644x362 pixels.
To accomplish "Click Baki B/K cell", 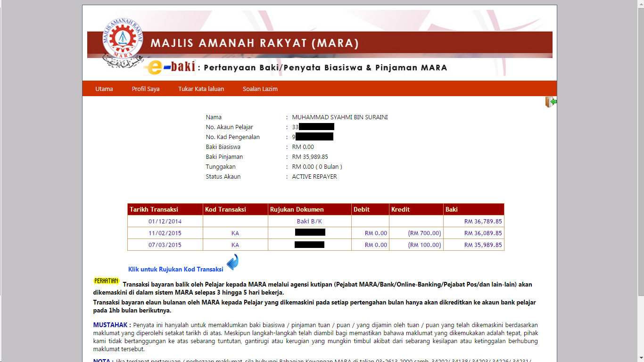I will click(x=310, y=222).
